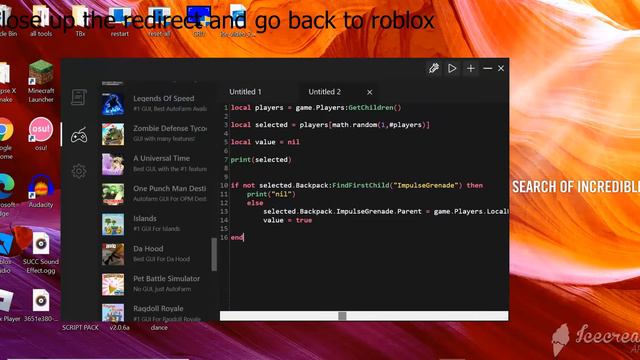Open the Audacity desktop icon
This screenshot has height=360, width=640.
pos(41,191)
